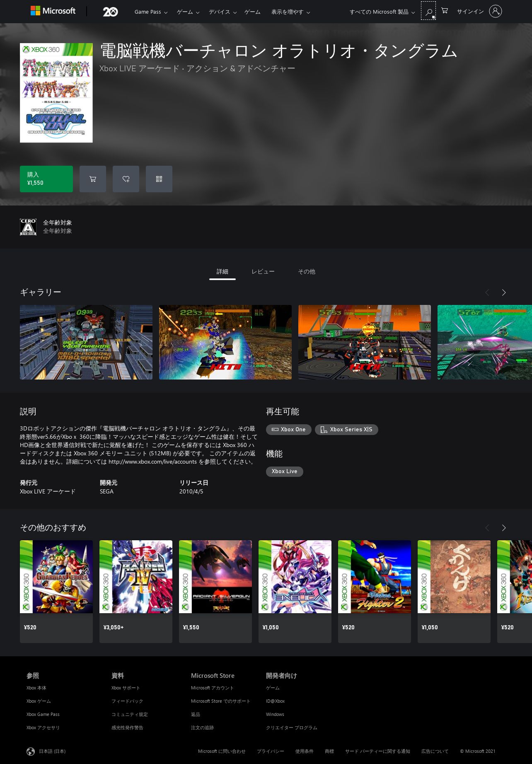Show the QR code for this game
Screen dimensions: 532x764
coord(159,179)
